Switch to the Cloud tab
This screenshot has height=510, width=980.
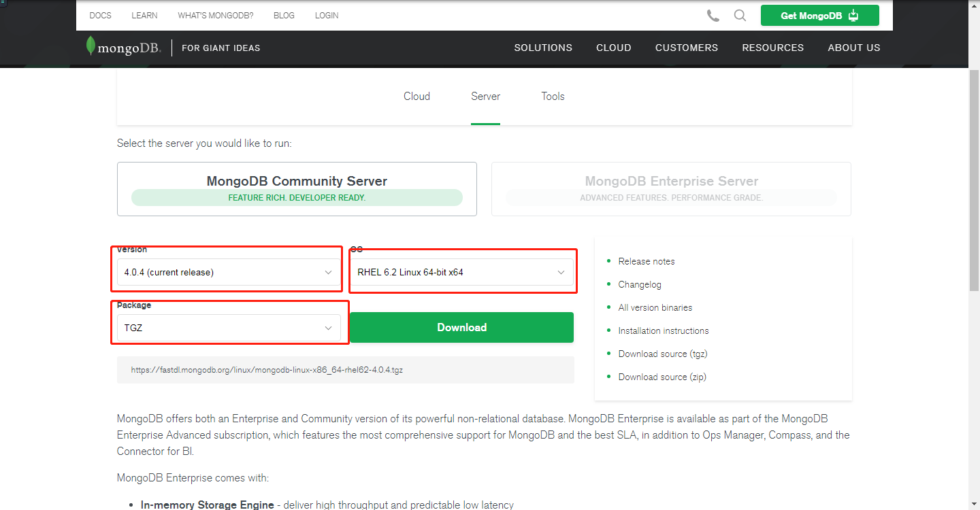click(416, 97)
